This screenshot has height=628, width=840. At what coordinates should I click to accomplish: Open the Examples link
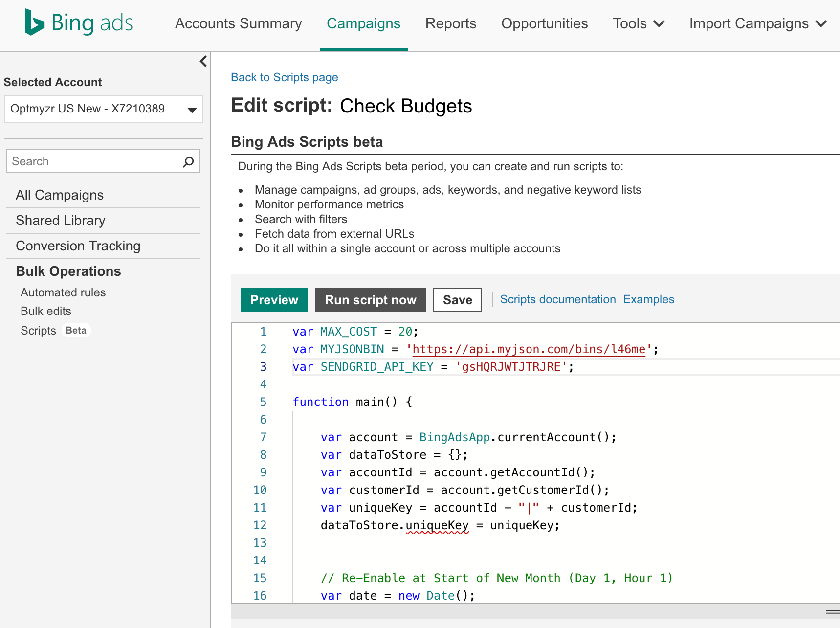[x=649, y=299]
